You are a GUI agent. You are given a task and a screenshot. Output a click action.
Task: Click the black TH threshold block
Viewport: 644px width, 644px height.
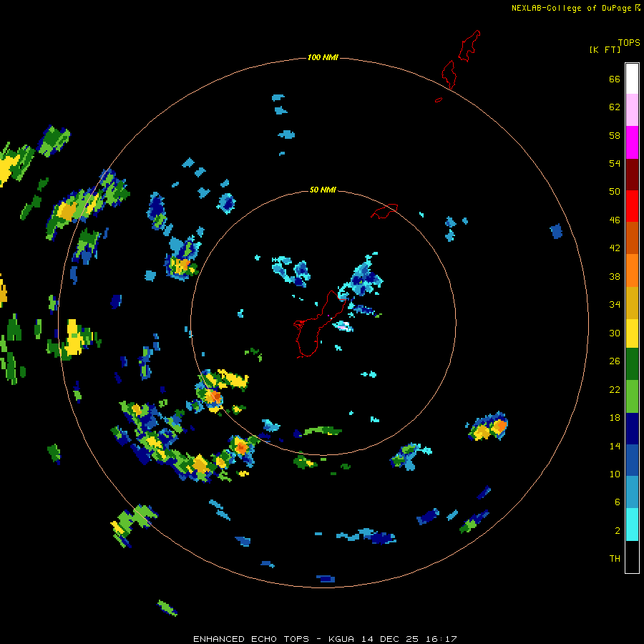pos(632,557)
